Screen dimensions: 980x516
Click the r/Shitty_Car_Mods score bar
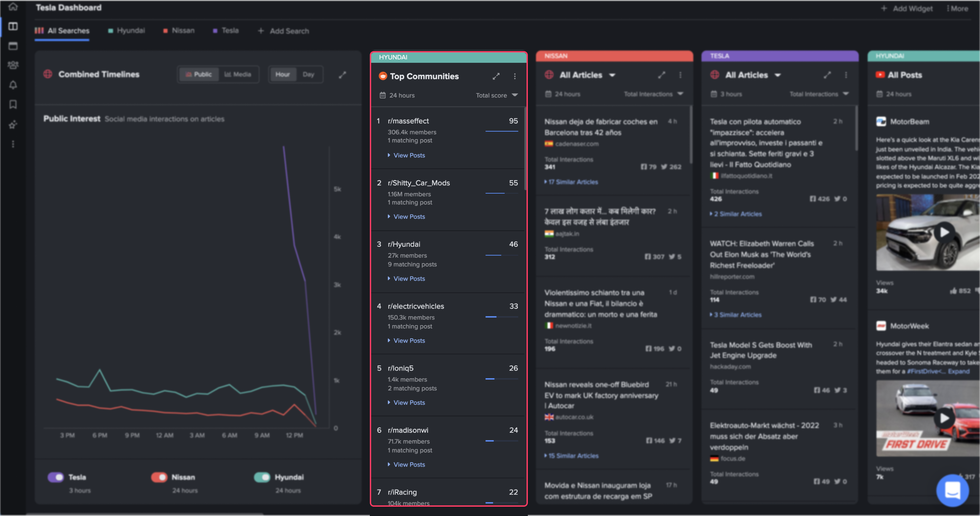pyautogui.click(x=502, y=193)
